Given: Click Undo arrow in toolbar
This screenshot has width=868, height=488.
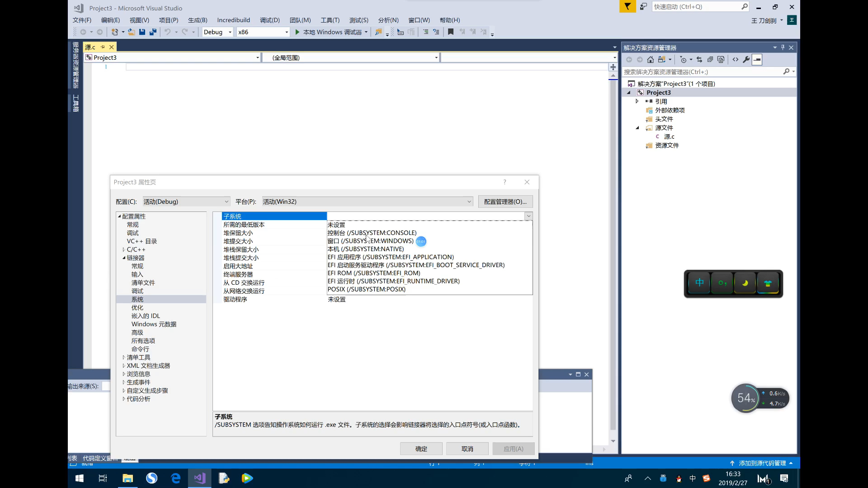Looking at the screenshot, I should tap(167, 32).
